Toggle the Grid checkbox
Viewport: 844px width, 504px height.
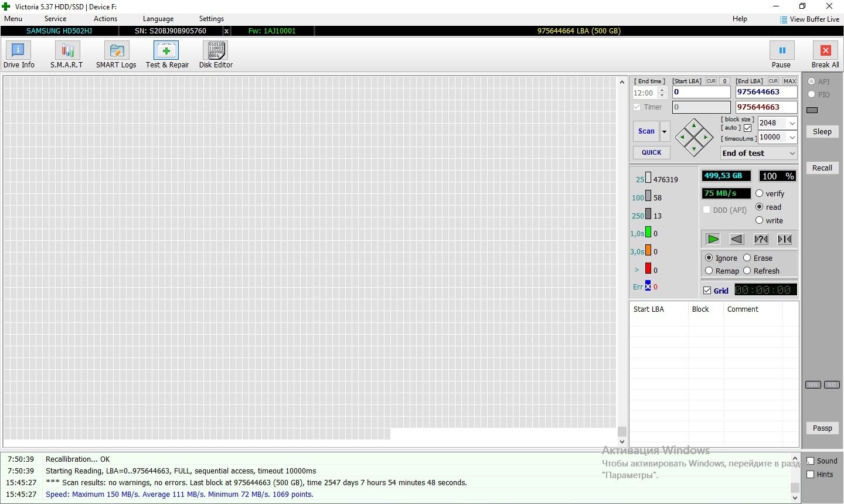pyautogui.click(x=707, y=291)
